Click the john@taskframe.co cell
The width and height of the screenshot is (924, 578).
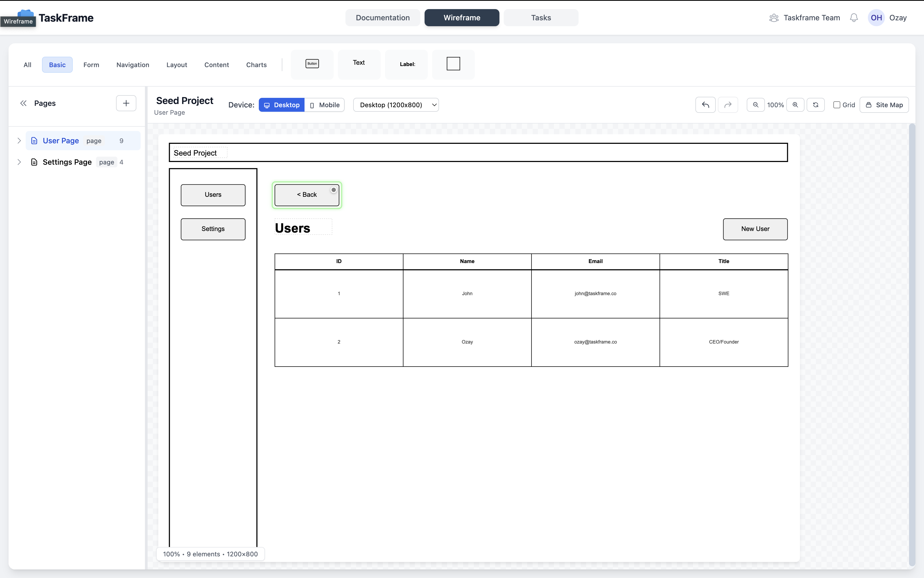pyautogui.click(x=595, y=294)
